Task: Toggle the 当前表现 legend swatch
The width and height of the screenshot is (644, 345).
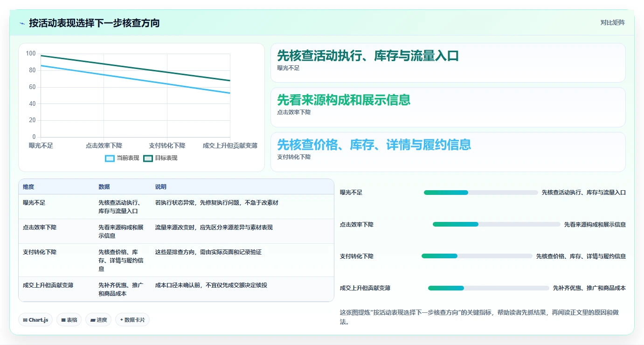Action: click(110, 158)
